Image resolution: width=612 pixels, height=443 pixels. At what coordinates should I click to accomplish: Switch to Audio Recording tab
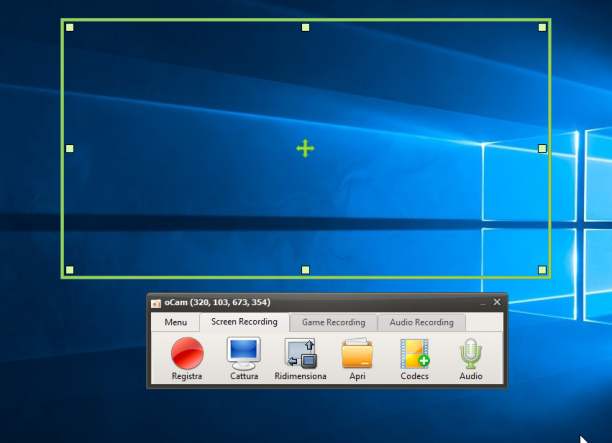pos(422,322)
